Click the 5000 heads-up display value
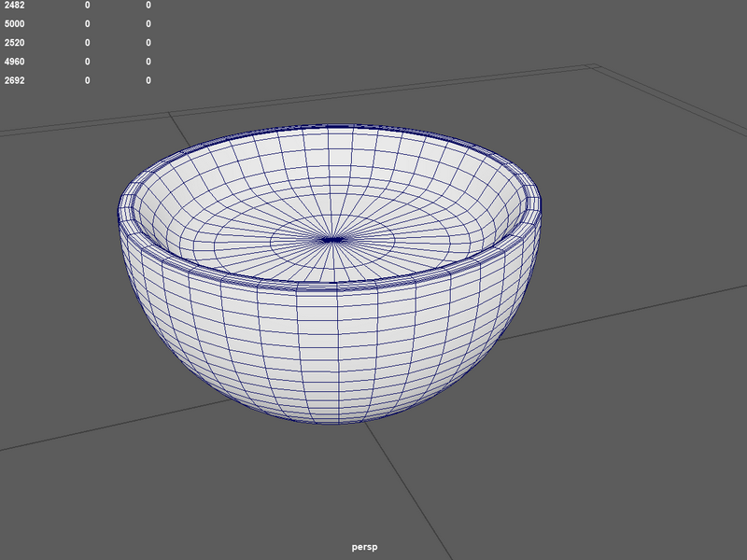 click(x=14, y=24)
